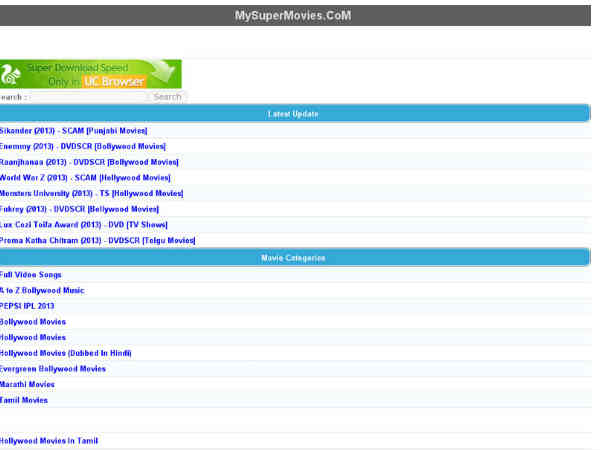Open Hollywood Movies In Tamil category

point(49,440)
